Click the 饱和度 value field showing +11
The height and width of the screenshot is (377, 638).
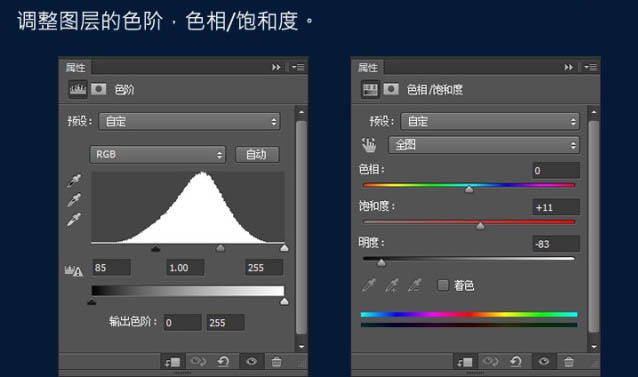pyautogui.click(x=556, y=207)
